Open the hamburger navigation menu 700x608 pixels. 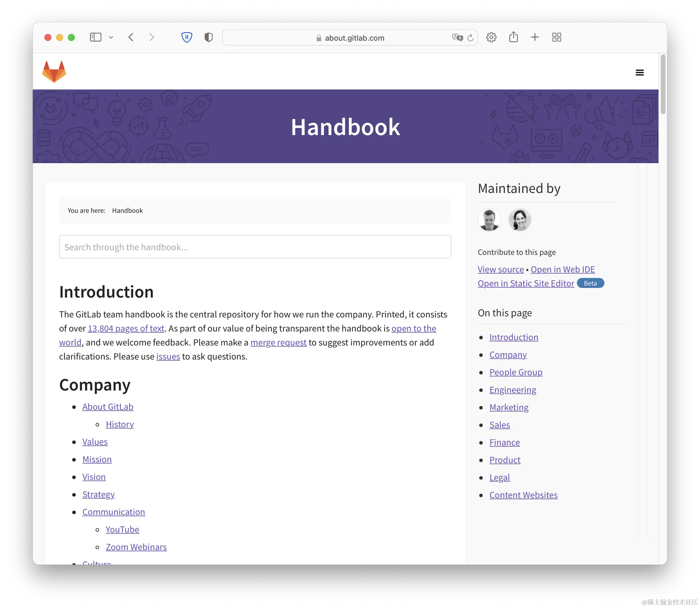[x=639, y=72]
